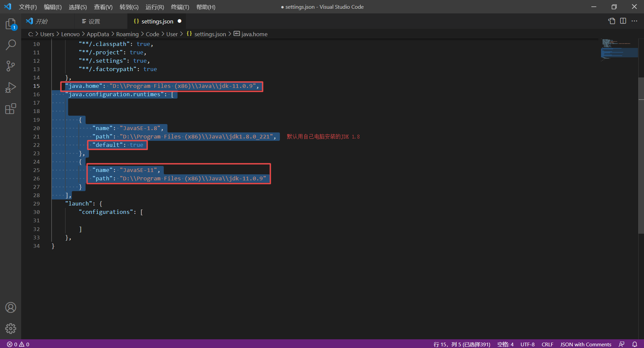Change indentation via 空格: 4
This screenshot has width=644, height=348.
click(x=505, y=344)
